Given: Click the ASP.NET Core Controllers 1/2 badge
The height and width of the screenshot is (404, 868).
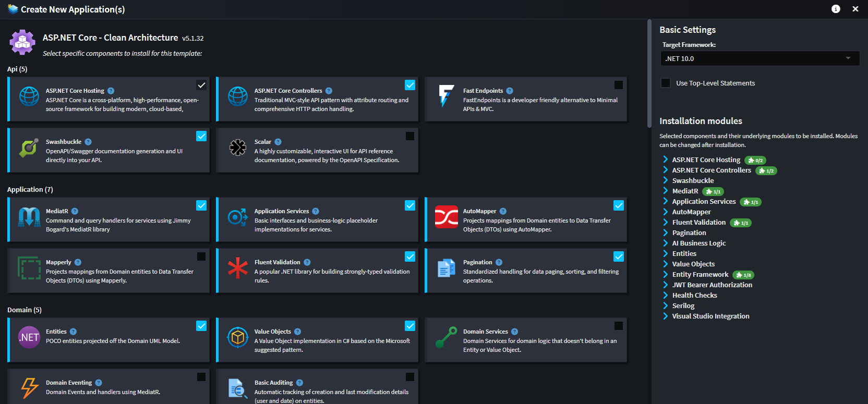Looking at the screenshot, I should pyautogui.click(x=766, y=170).
